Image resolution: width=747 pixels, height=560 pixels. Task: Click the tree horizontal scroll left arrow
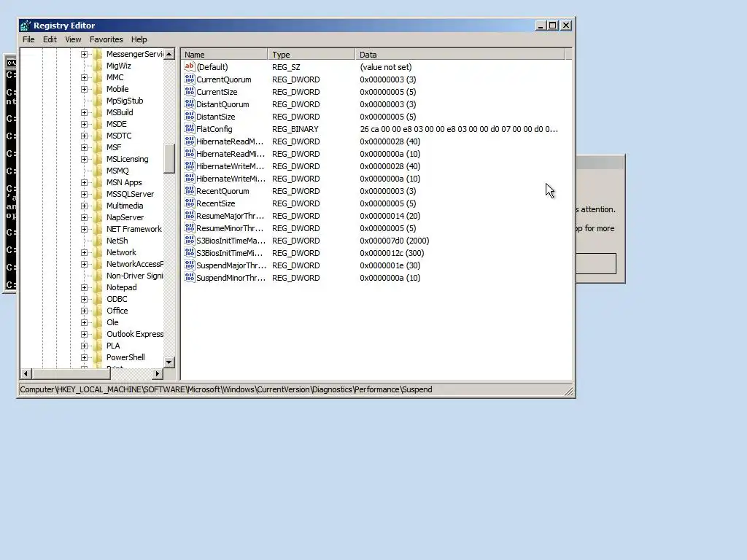coord(26,374)
